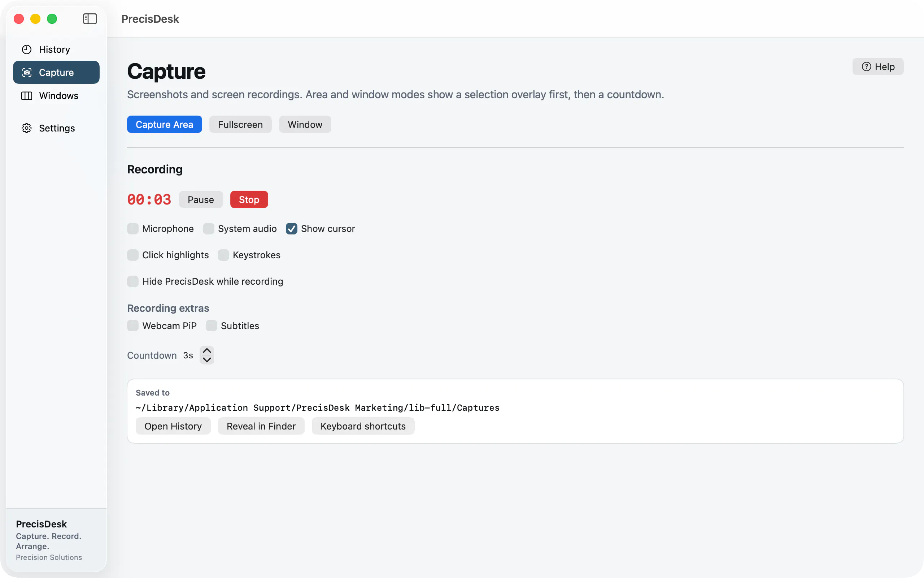
Task: Click the Captures save path text
Action: click(x=318, y=407)
